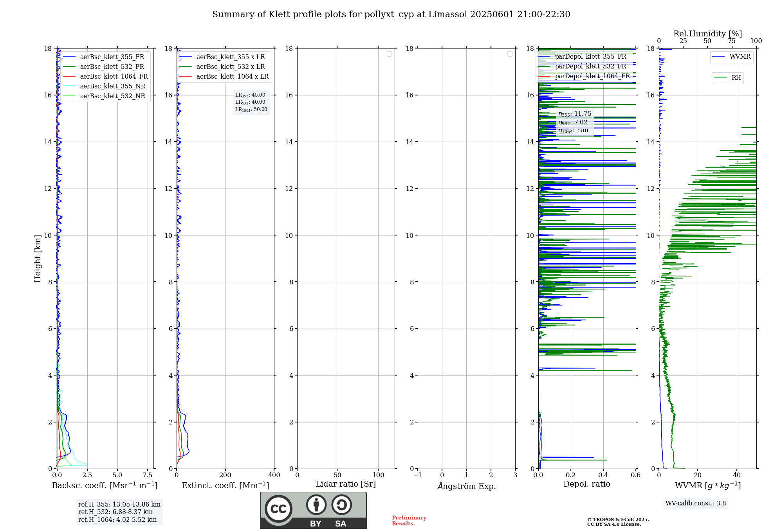The width and height of the screenshot is (783, 532).
Task: Click the plot title mentioning Limassol
Action: [391, 14]
